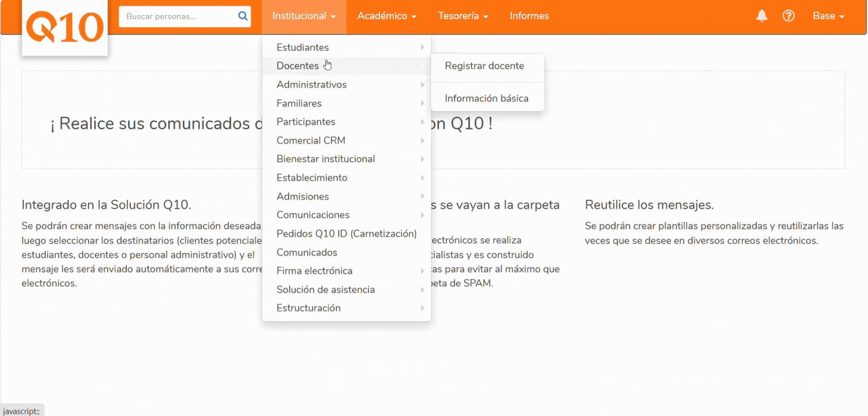This screenshot has width=868, height=416.
Task: Click the search magnifier icon
Action: pos(243,16)
